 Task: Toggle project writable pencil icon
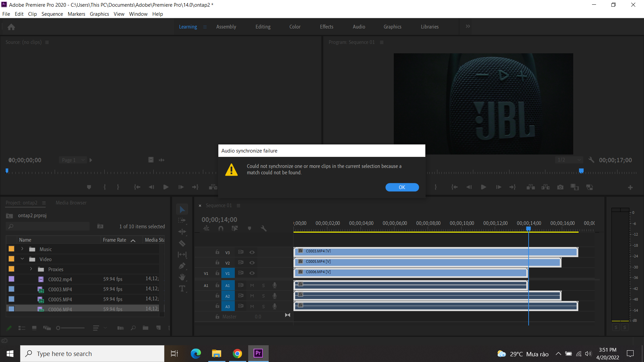(x=9, y=328)
